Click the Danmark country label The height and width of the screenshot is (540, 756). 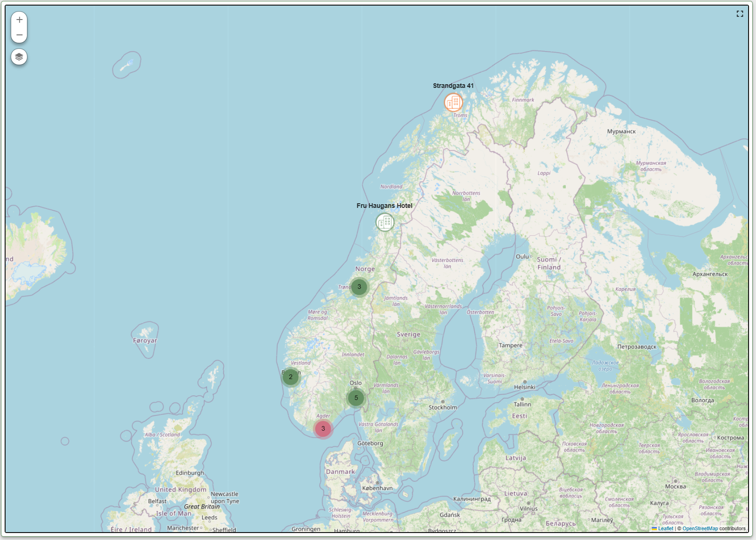point(340,472)
